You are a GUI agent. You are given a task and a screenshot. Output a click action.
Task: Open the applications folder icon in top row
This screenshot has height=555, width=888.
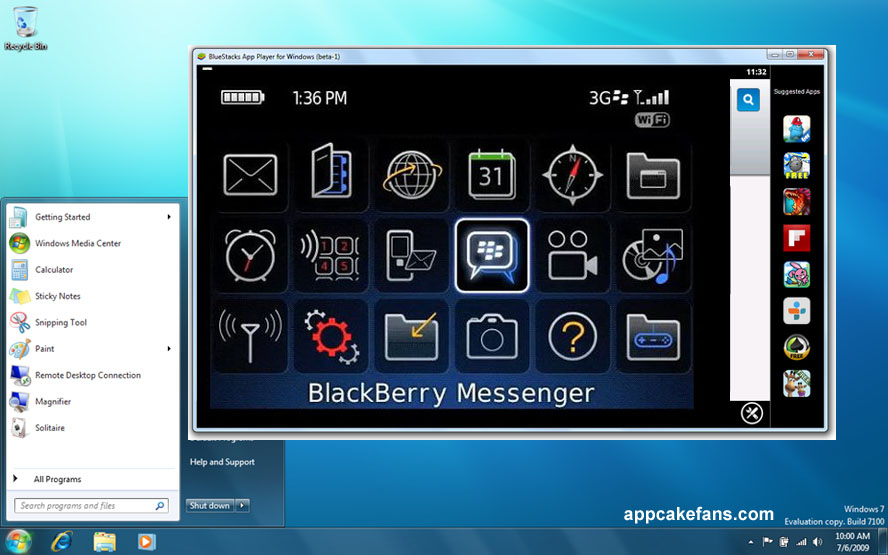pos(653,176)
